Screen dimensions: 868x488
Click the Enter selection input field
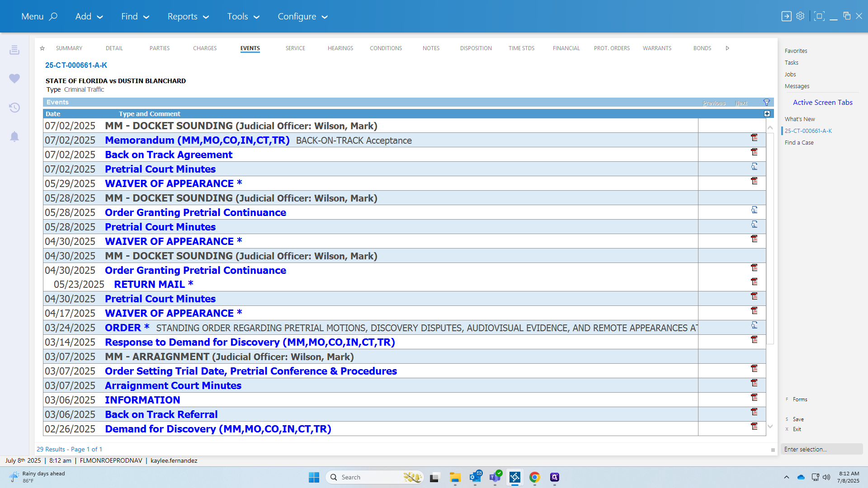click(821, 449)
